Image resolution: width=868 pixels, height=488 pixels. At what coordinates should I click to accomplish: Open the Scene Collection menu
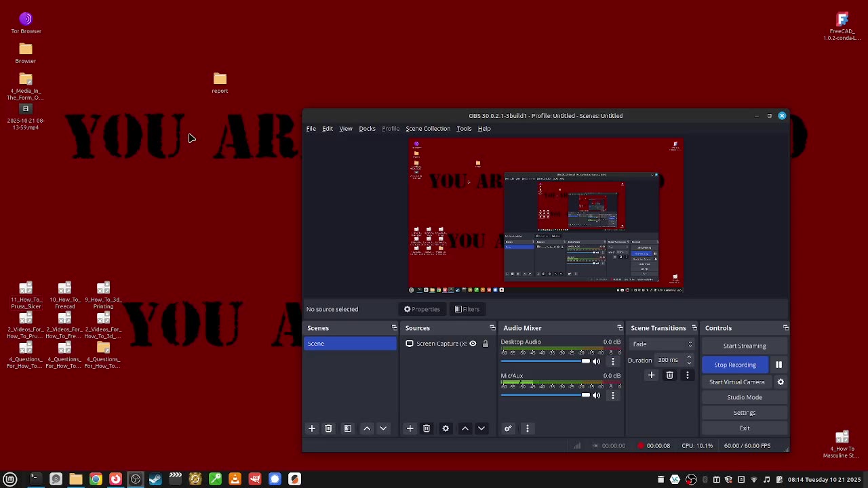point(428,129)
